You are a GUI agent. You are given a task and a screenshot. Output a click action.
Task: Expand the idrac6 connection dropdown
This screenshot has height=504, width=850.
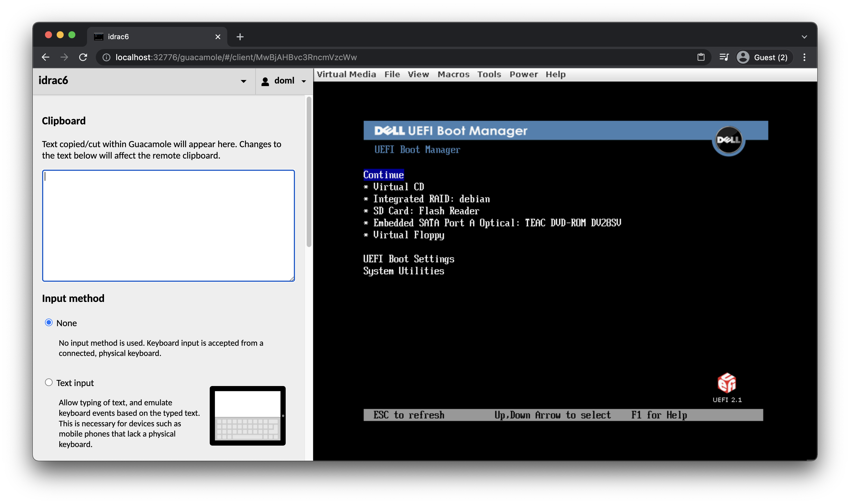tap(243, 81)
